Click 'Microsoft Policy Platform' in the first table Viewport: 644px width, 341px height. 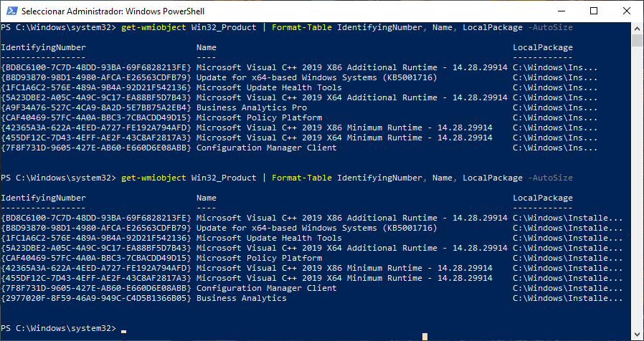[259, 117]
